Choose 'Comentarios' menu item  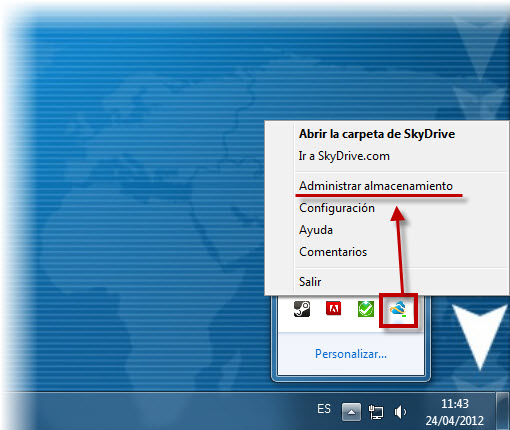click(x=333, y=252)
